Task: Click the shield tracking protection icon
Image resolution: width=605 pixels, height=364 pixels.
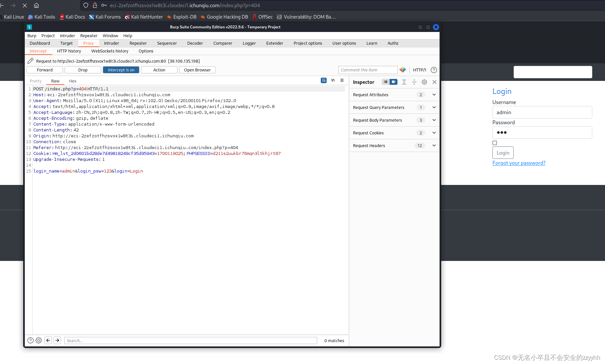Action: click(86, 5)
